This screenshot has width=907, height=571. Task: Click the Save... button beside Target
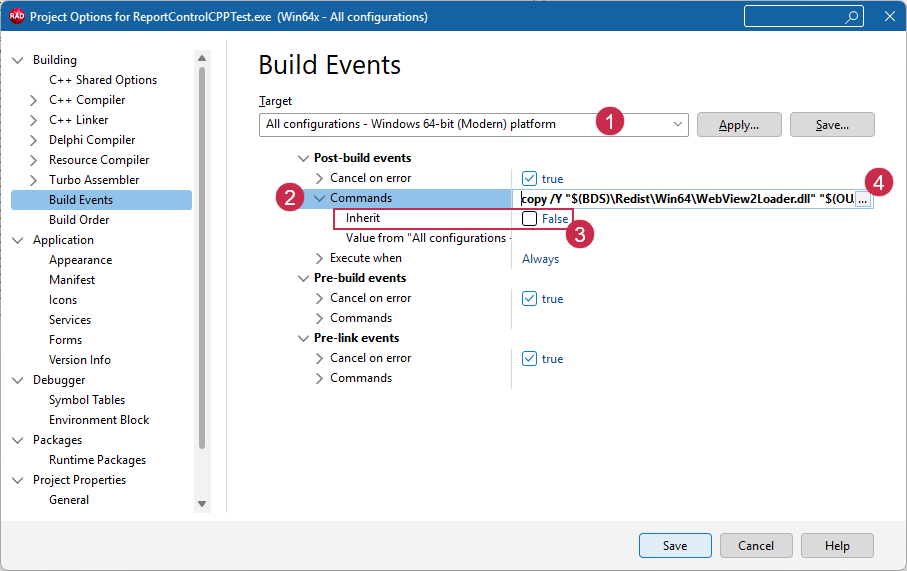(832, 125)
